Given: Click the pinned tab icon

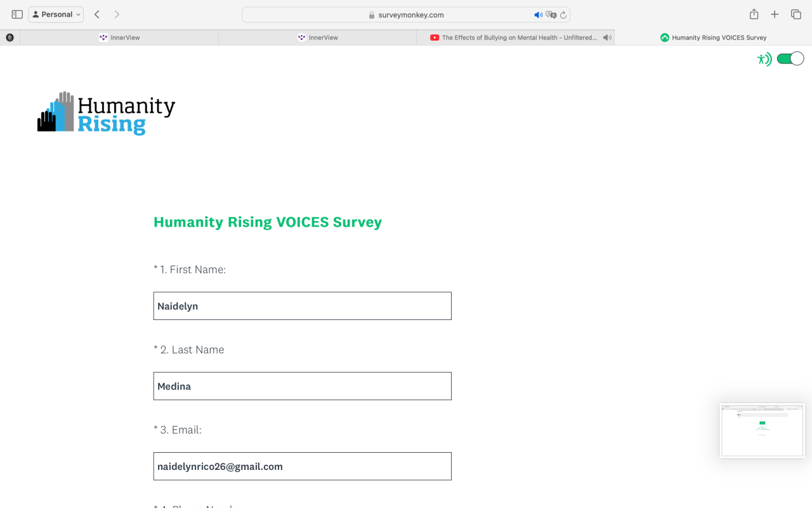Looking at the screenshot, I should click(x=10, y=37).
